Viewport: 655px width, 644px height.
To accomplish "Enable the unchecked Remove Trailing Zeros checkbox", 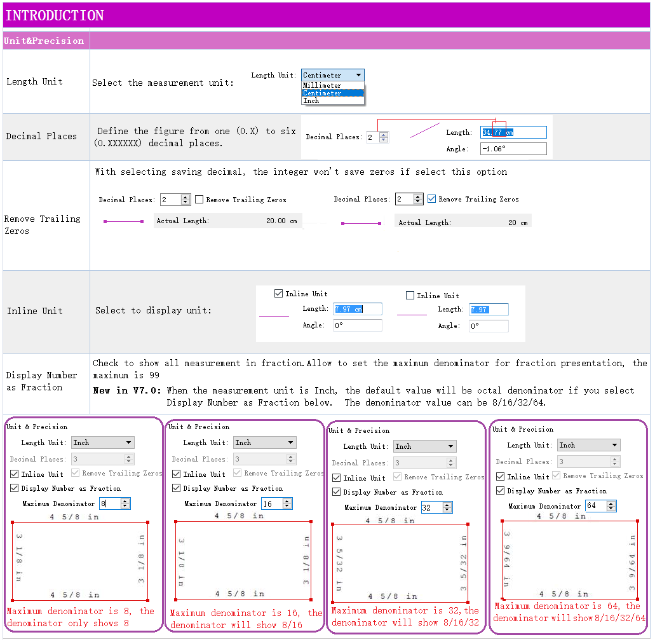I will [199, 200].
